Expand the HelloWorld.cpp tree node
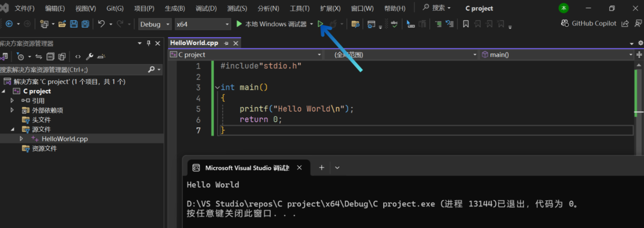 click(x=21, y=139)
